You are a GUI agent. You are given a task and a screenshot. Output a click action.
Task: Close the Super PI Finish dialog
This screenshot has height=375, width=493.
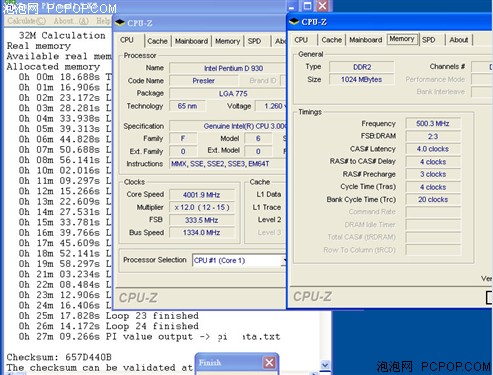pyautogui.click(x=269, y=362)
